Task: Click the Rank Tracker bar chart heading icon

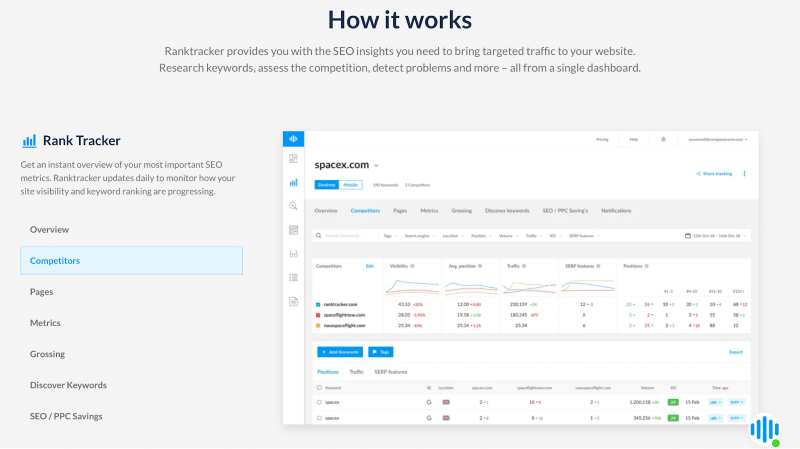Action: coord(29,141)
